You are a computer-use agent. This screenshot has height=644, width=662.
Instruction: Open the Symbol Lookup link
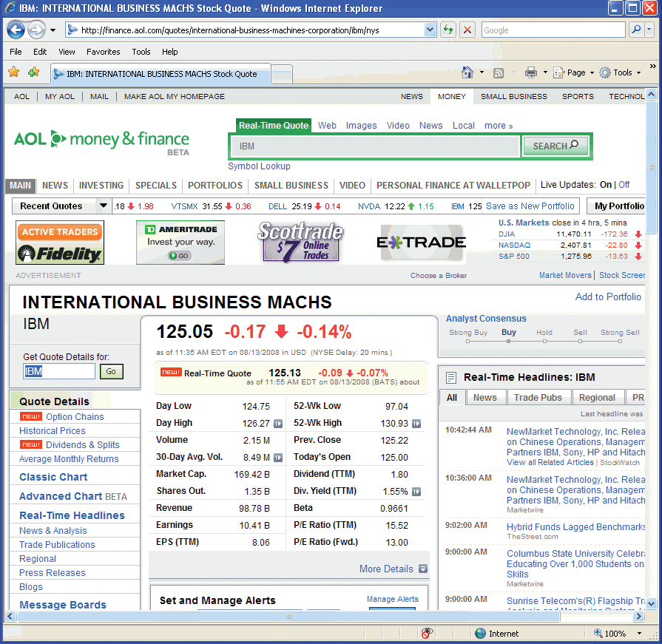(260, 166)
